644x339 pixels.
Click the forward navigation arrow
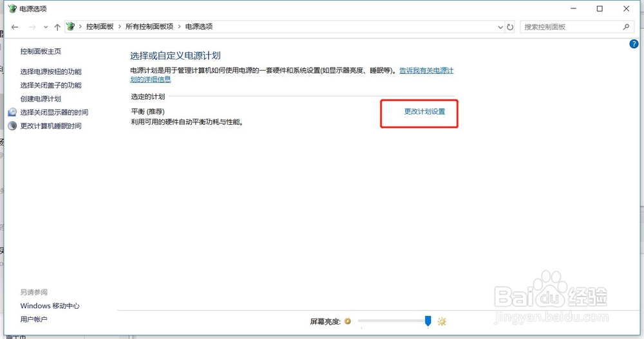pyautogui.click(x=32, y=27)
